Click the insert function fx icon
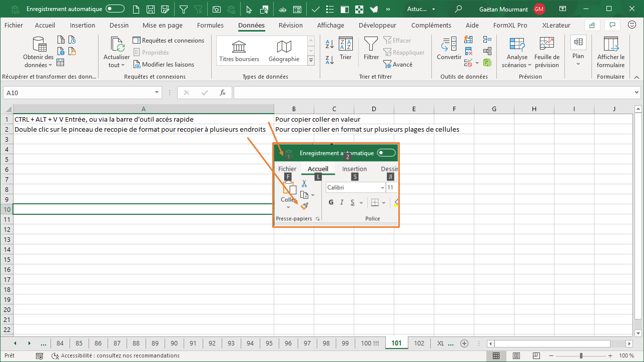 click(223, 93)
